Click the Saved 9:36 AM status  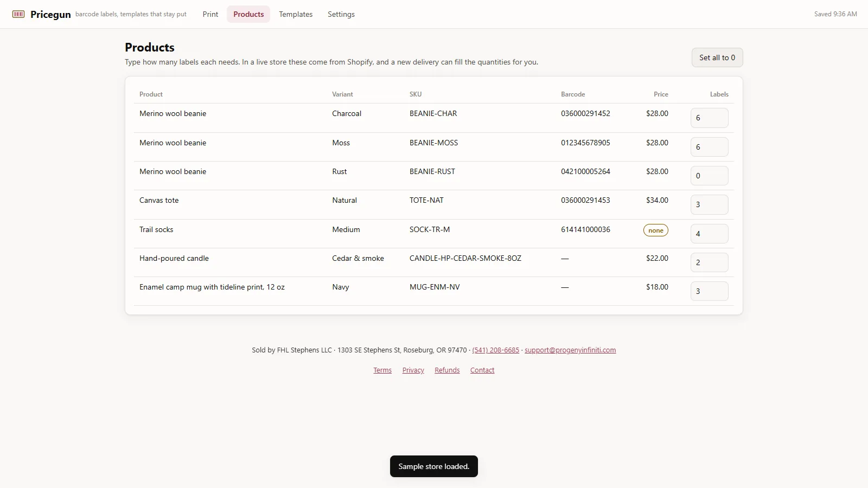(835, 14)
